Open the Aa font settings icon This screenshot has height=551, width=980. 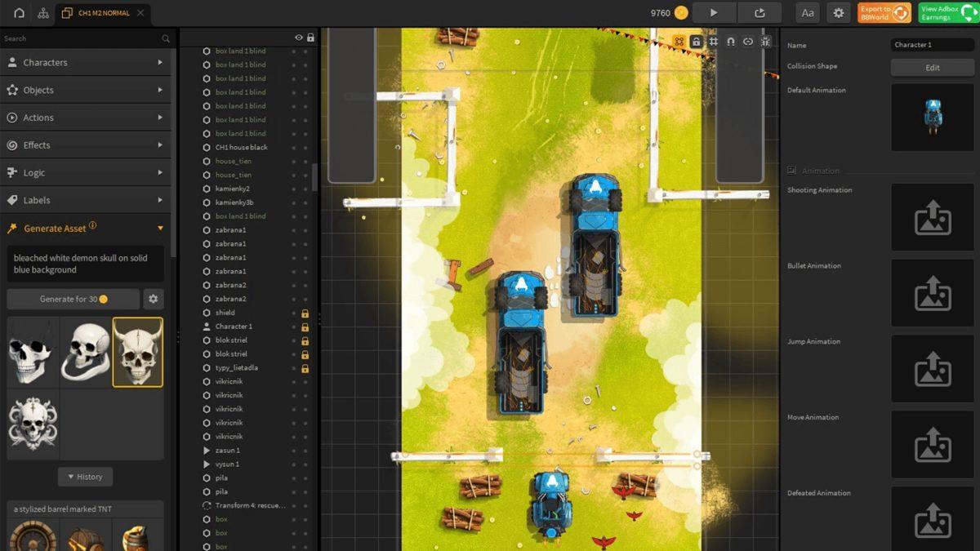[808, 13]
